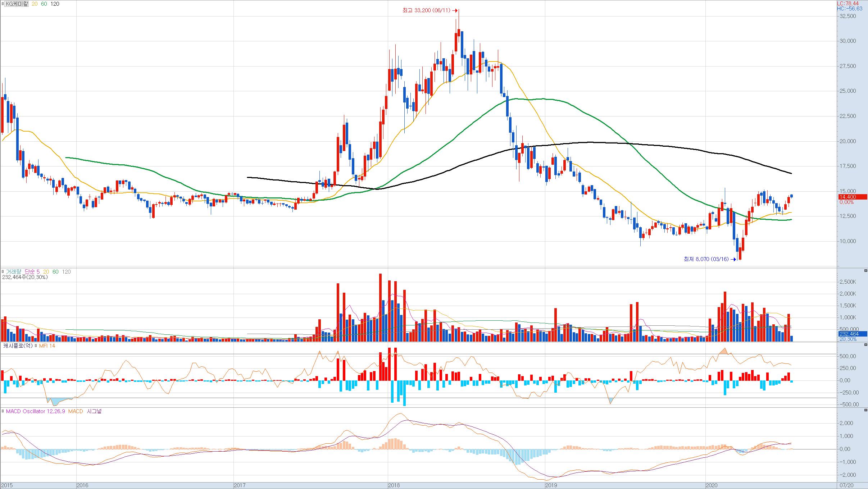Viewport: 868px width, 489px height.
Task: Click the red 14,400 current price tag
Action: tap(852, 197)
